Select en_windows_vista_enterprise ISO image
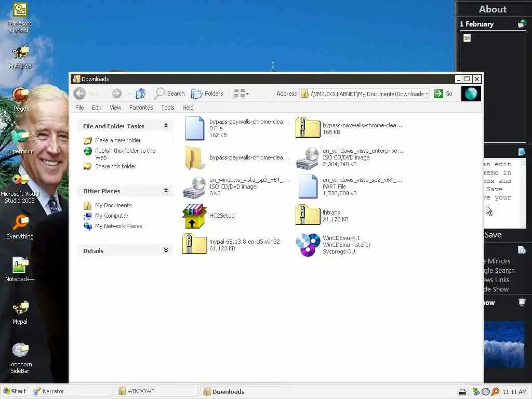532x399 pixels. tap(349, 158)
